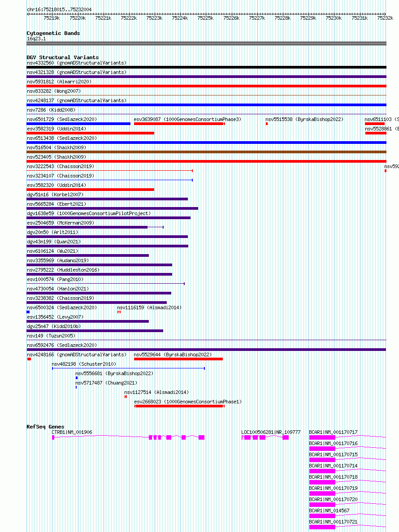This screenshot has height=532, width=399.
Task: Select the brown nsv516504 variant bar
Action: [x=206, y=152]
